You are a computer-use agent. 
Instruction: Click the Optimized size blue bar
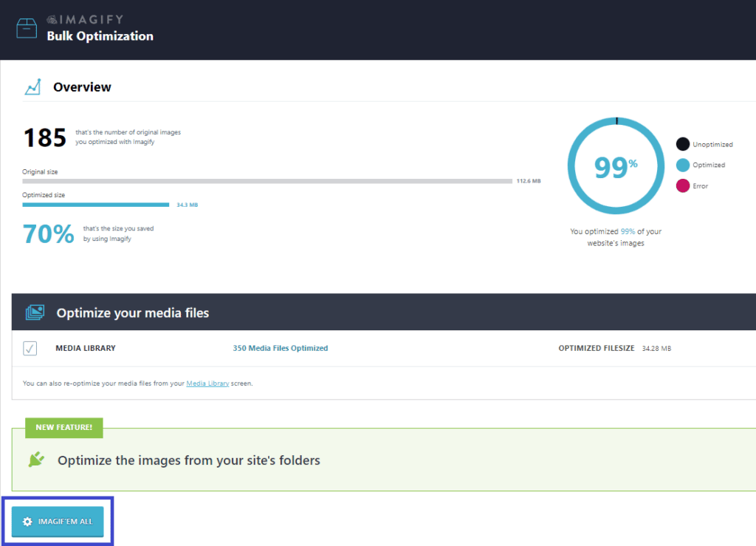point(95,205)
